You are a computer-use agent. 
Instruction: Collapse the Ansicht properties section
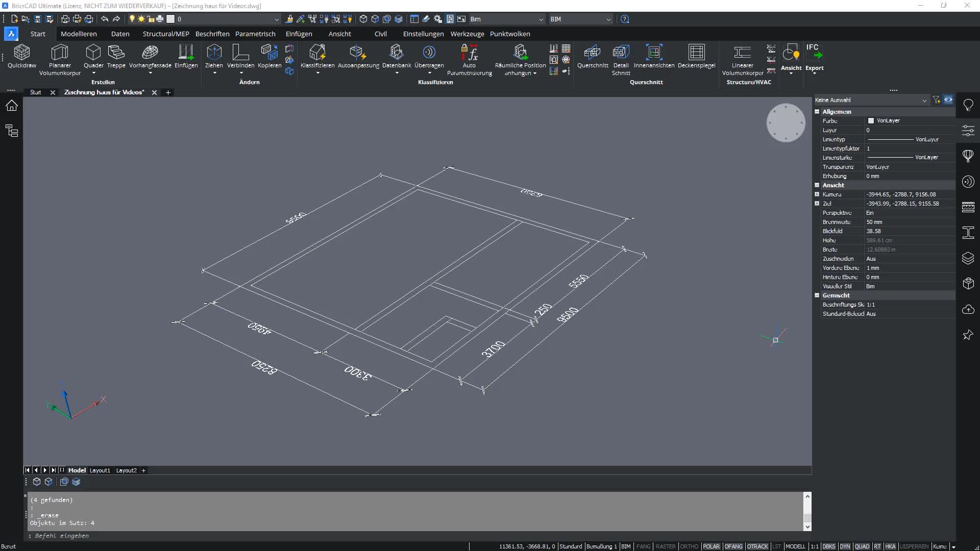(817, 185)
